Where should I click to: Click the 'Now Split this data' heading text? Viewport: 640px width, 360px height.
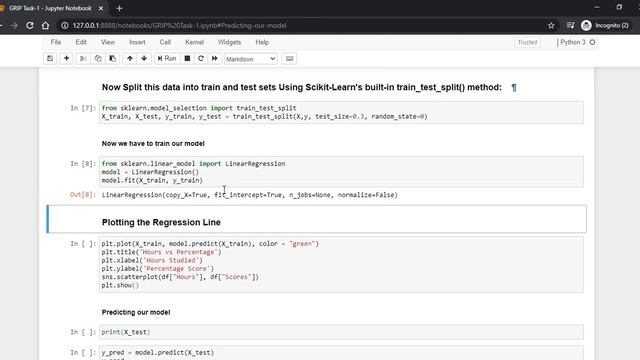(x=302, y=87)
